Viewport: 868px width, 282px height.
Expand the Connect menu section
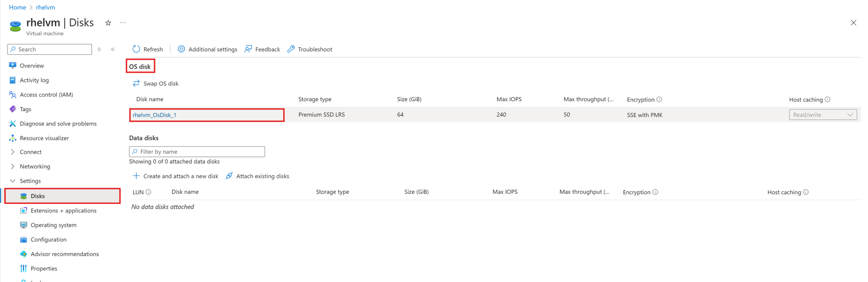pos(13,152)
